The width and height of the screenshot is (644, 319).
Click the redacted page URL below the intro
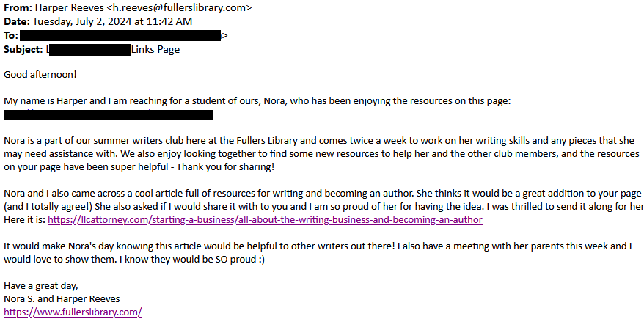click(x=109, y=114)
